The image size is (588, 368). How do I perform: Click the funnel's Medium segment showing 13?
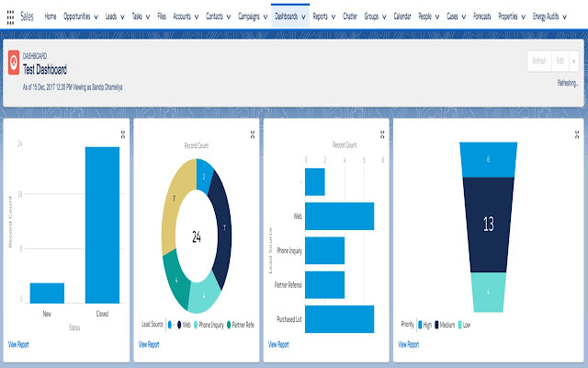coord(488,224)
